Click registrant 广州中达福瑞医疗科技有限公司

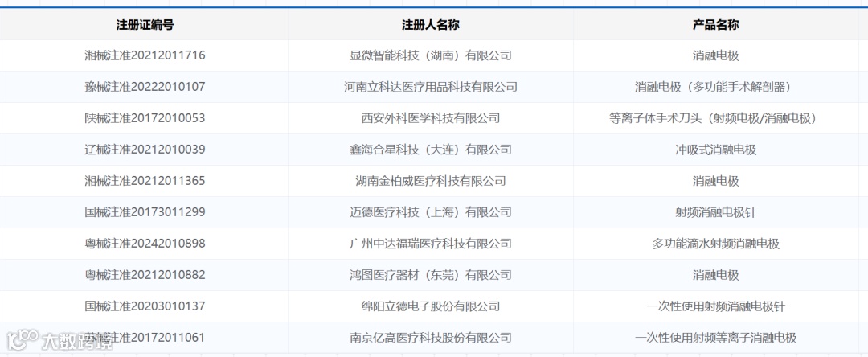point(431,244)
